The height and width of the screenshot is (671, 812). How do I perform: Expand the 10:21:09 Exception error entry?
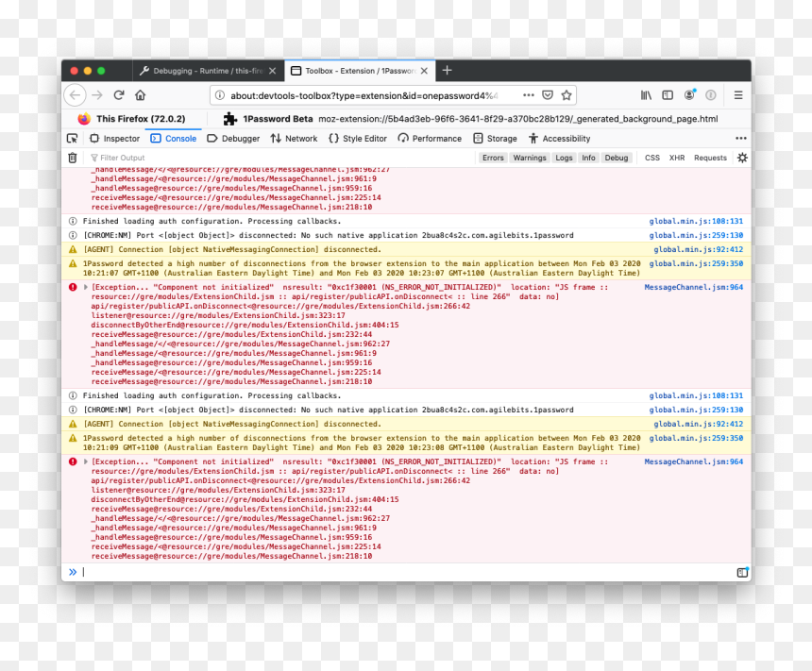[86, 461]
